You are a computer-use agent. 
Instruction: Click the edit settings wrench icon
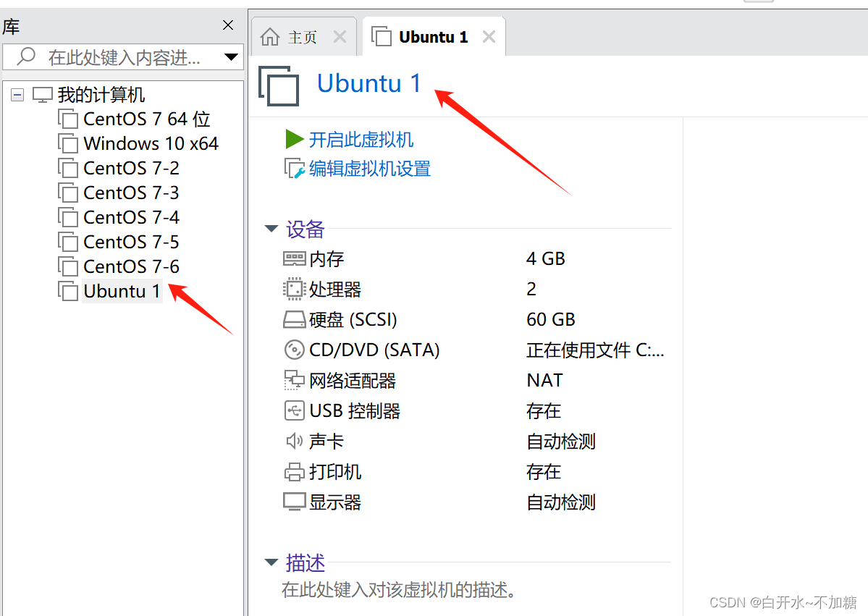point(294,168)
